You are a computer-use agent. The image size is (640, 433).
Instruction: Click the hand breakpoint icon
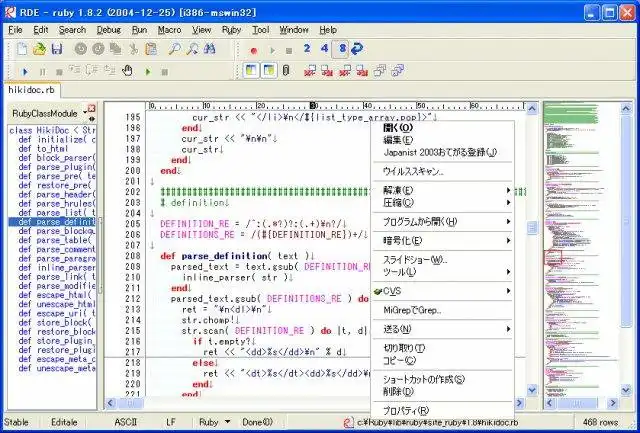click(128, 71)
